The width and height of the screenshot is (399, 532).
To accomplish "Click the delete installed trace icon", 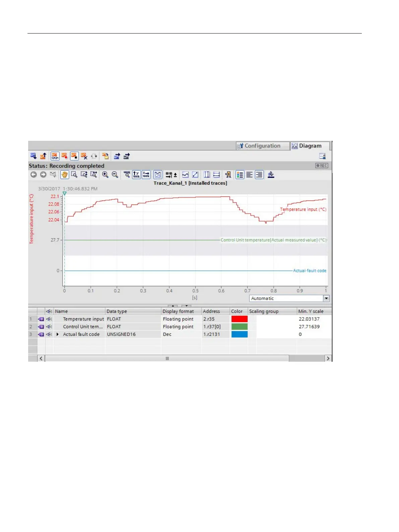I will click(84, 156).
